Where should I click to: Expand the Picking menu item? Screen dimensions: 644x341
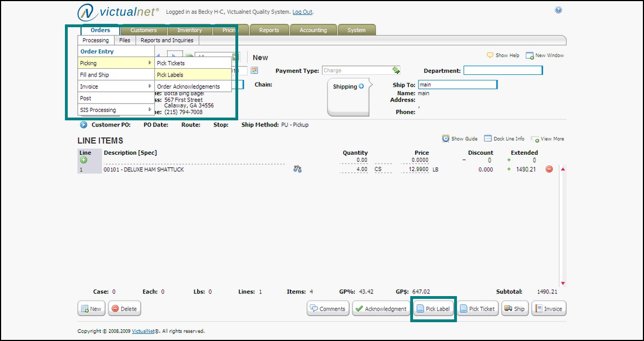[x=116, y=63]
